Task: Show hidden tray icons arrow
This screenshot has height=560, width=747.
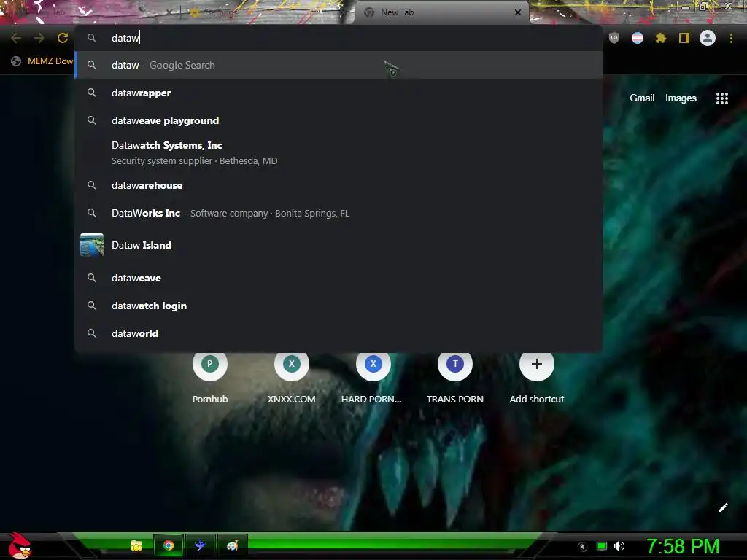Action: tap(582, 546)
